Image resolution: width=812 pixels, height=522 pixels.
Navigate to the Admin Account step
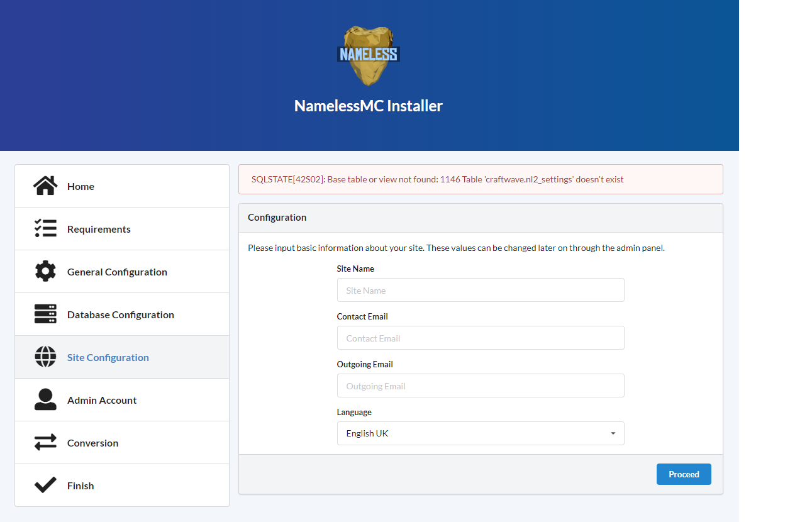(102, 399)
